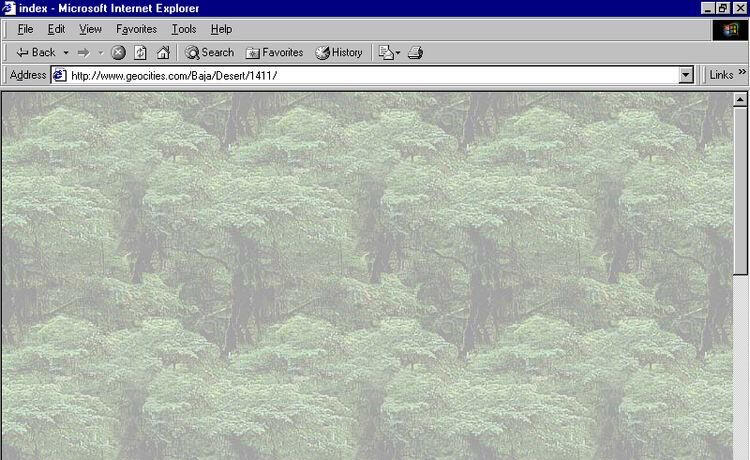Open the File menu
Screen dimensions: 750x460
click(25, 29)
